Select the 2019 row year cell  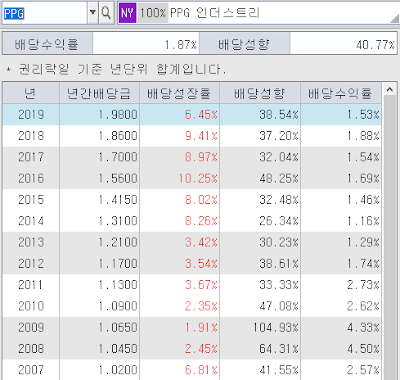pyautogui.click(x=31, y=115)
